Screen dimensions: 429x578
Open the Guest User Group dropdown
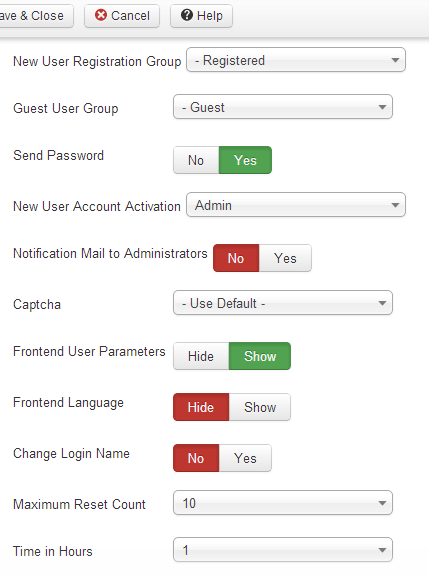pos(283,107)
